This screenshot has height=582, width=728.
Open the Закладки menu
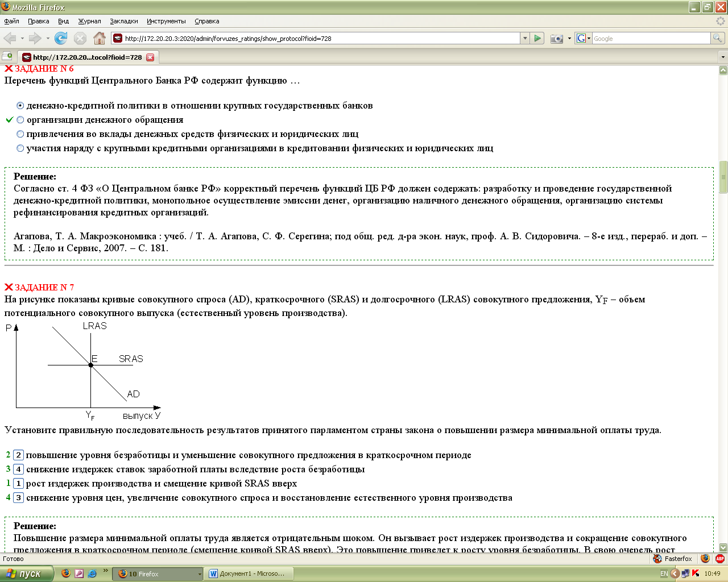(x=124, y=21)
